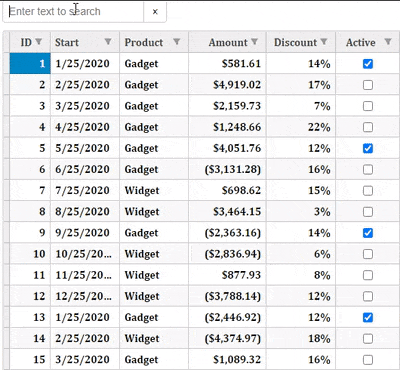Open the Product column filter icon

177,41
